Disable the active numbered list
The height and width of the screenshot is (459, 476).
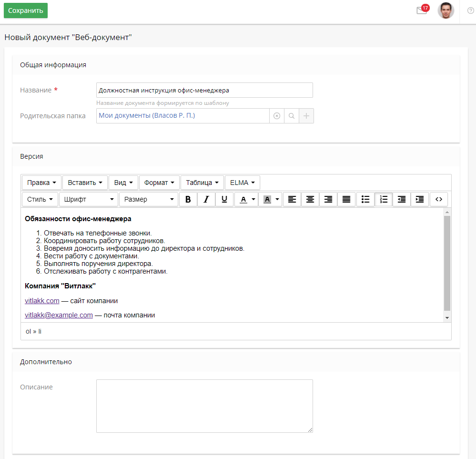tap(383, 199)
